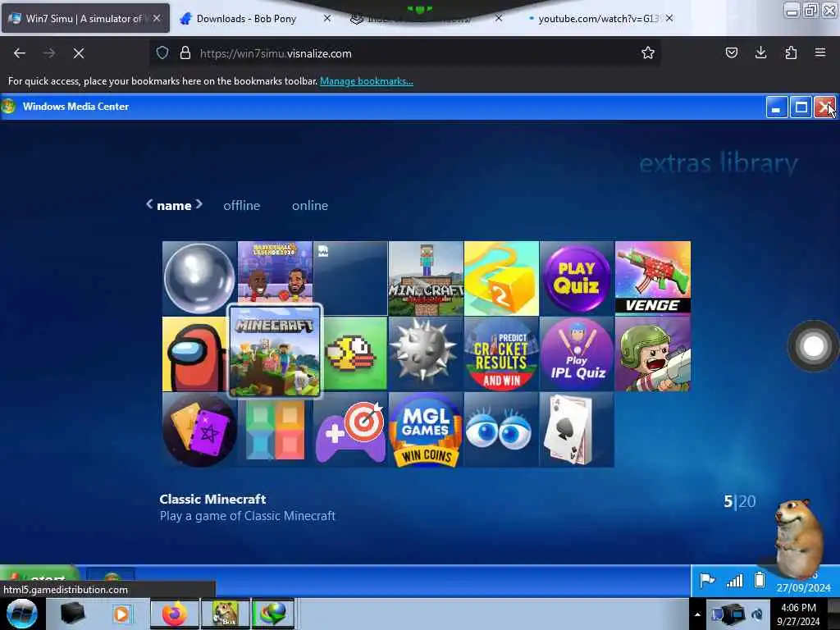Click the Manage bookmarks link
Viewport: 840px width, 630px height.
367,81
